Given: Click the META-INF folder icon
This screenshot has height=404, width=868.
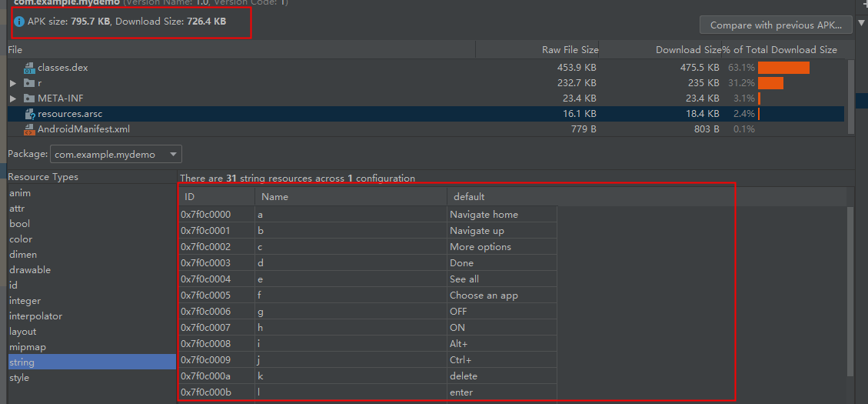Looking at the screenshot, I should click(29, 98).
